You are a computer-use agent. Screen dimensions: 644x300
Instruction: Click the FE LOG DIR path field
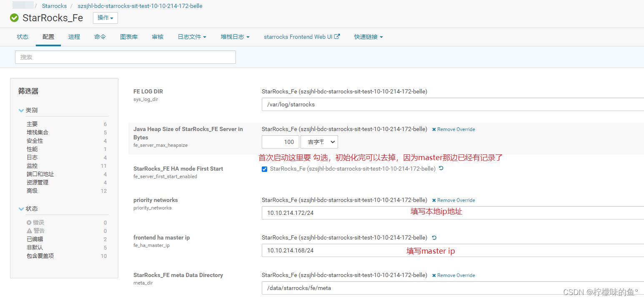click(453, 104)
